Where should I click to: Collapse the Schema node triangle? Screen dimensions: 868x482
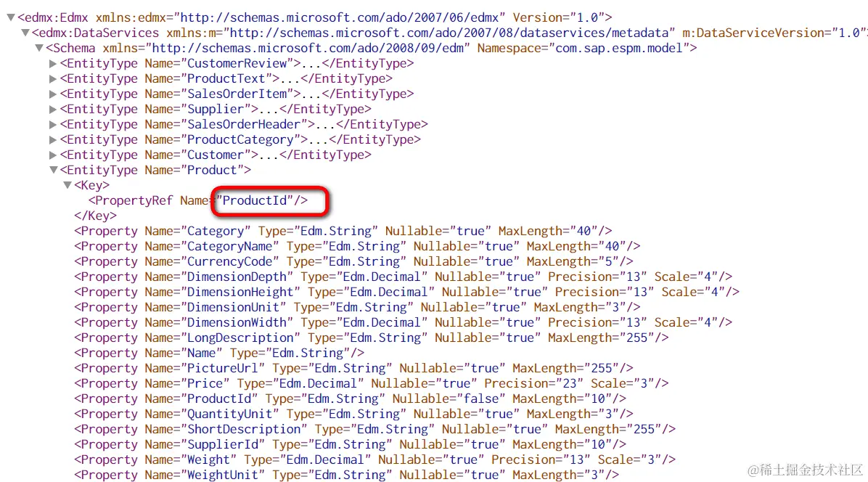(38, 48)
